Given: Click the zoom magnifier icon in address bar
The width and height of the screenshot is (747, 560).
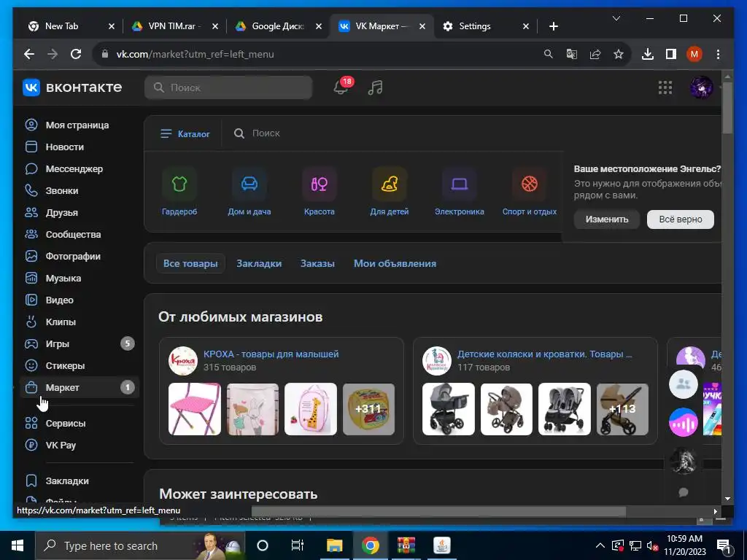Looking at the screenshot, I should point(549,54).
